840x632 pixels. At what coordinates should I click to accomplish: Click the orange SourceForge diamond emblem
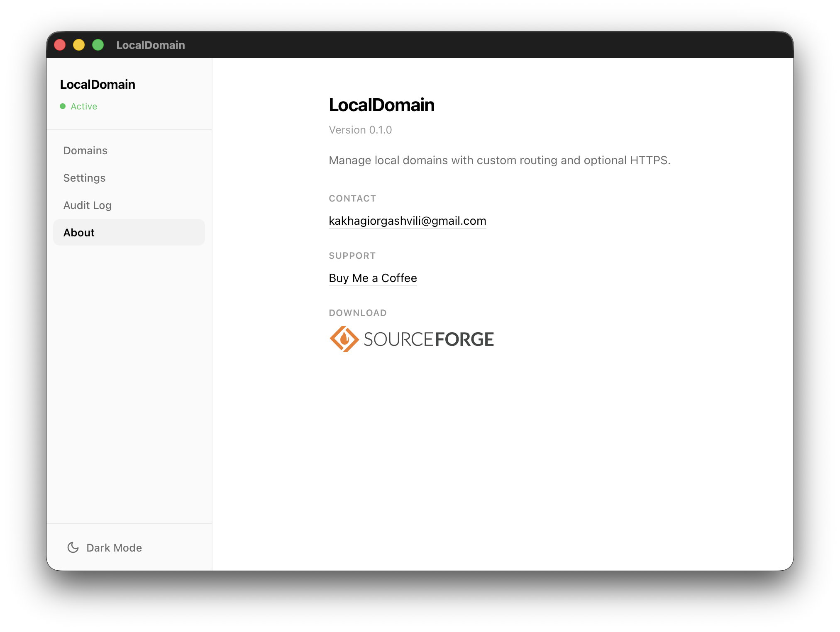344,339
